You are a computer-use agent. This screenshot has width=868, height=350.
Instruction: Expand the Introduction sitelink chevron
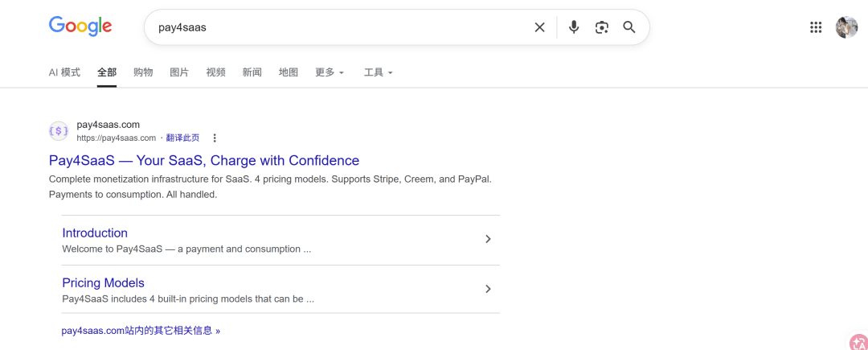coord(488,239)
